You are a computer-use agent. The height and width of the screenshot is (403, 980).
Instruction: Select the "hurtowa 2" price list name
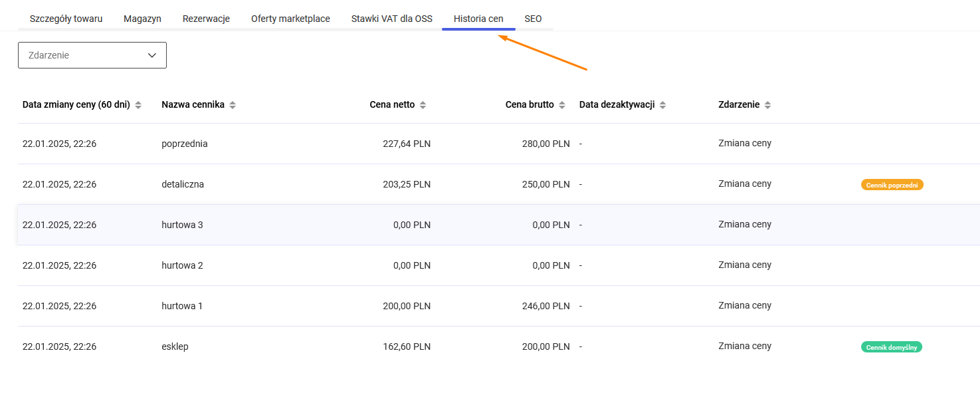point(182,265)
